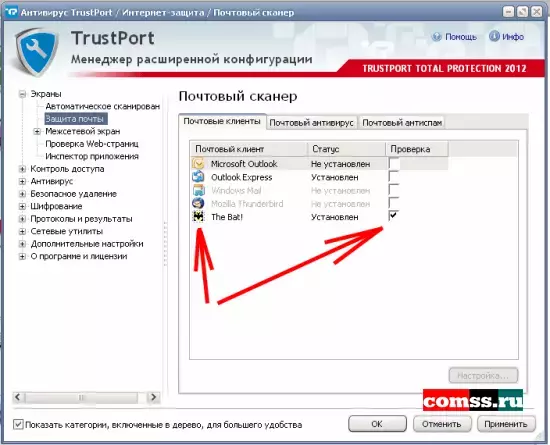Click the Outlook Express client icon

pyautogui.click(x=198, y=177)
